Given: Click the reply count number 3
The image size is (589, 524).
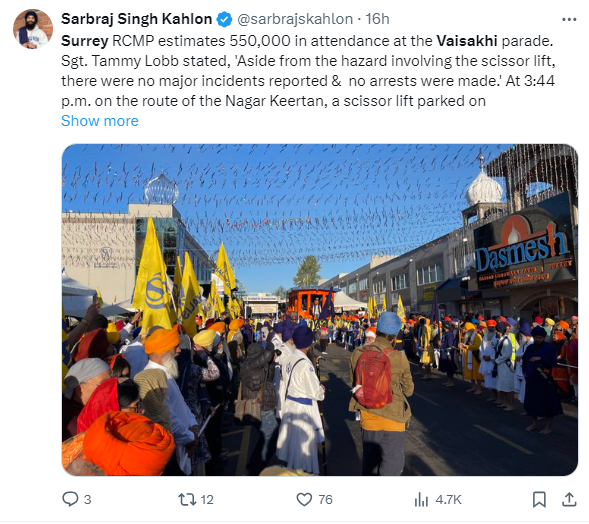Looking at the screenshot, I should pyautogui.click(x=88, y=500).
